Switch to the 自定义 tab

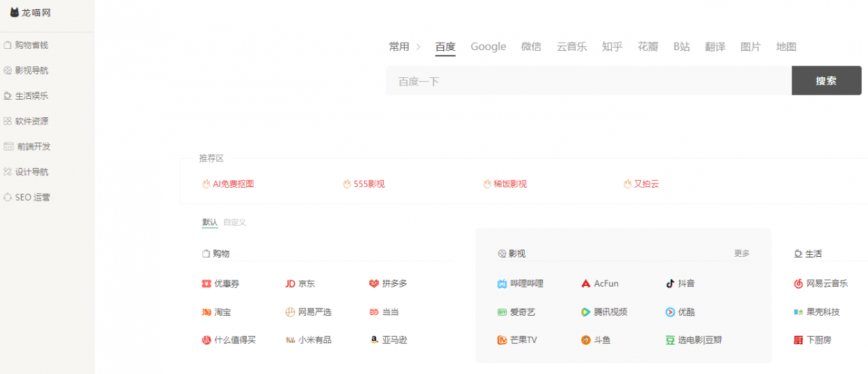pos(235,222)
